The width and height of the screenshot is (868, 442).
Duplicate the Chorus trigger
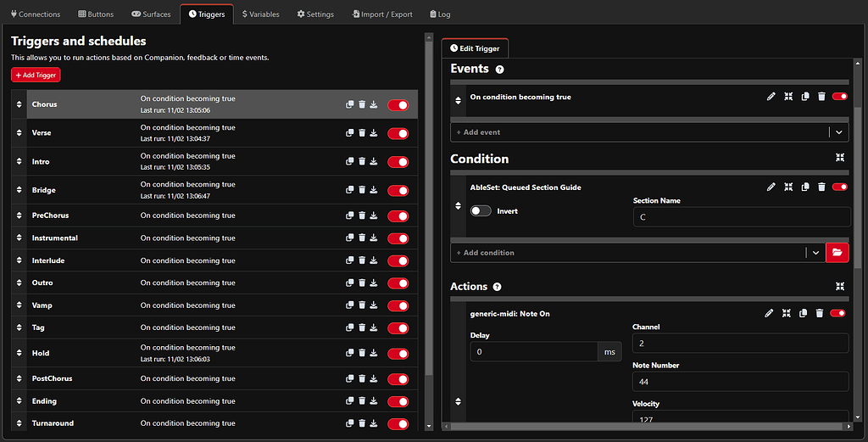[349, 104]
